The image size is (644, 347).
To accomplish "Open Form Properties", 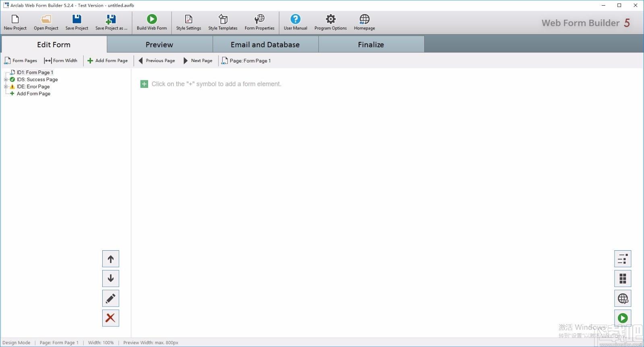I will tap(259, 23).
